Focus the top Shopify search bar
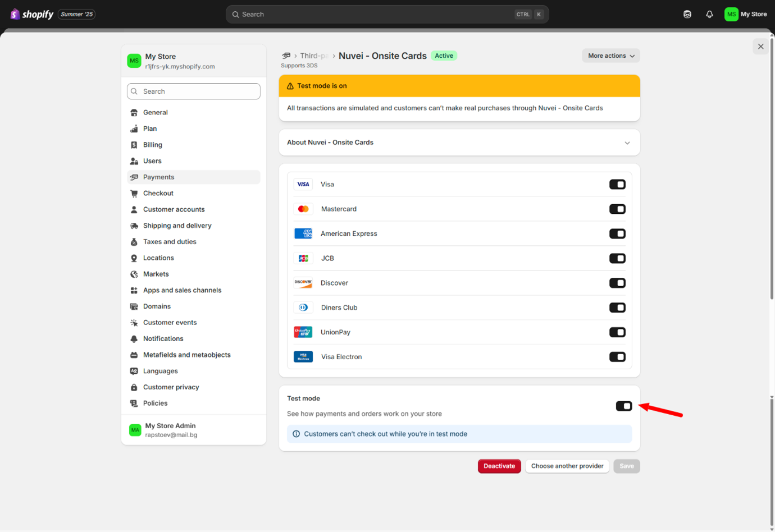This screenshot has height=532, width=775. [388, 15]
